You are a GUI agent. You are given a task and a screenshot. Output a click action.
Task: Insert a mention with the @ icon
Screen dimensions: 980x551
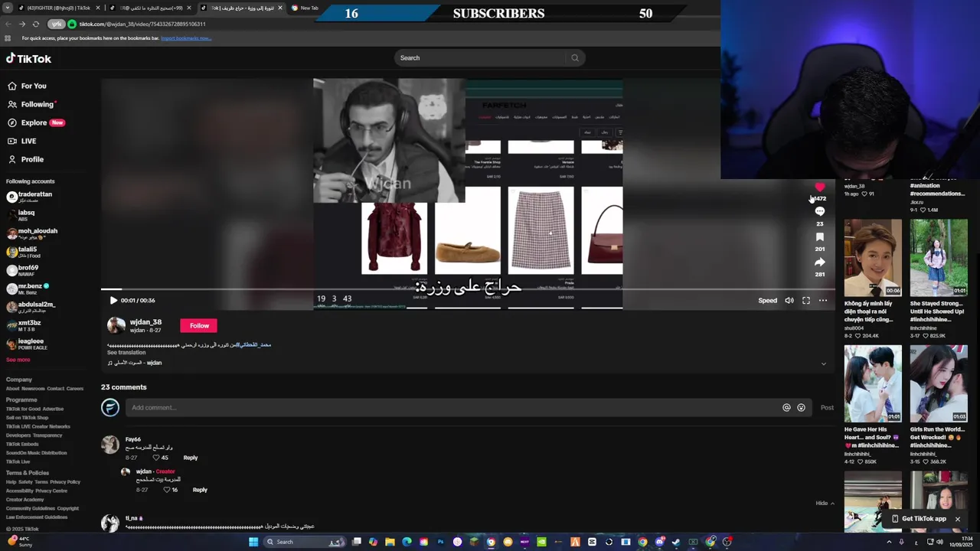(786, 408)
